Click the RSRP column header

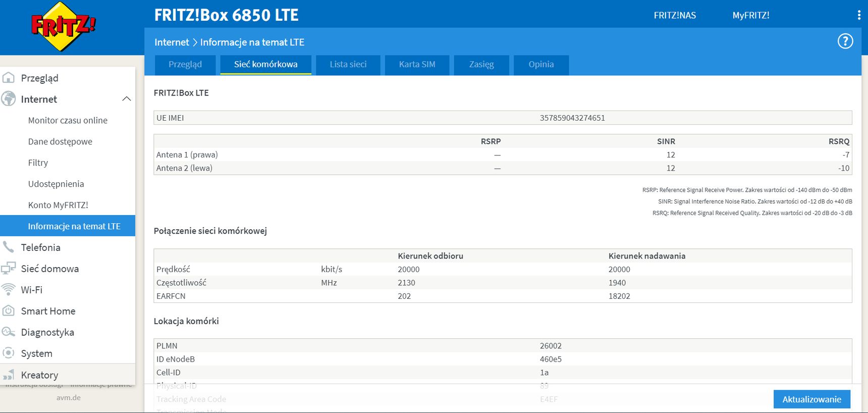pyautogui.click(x=491, y=141)
